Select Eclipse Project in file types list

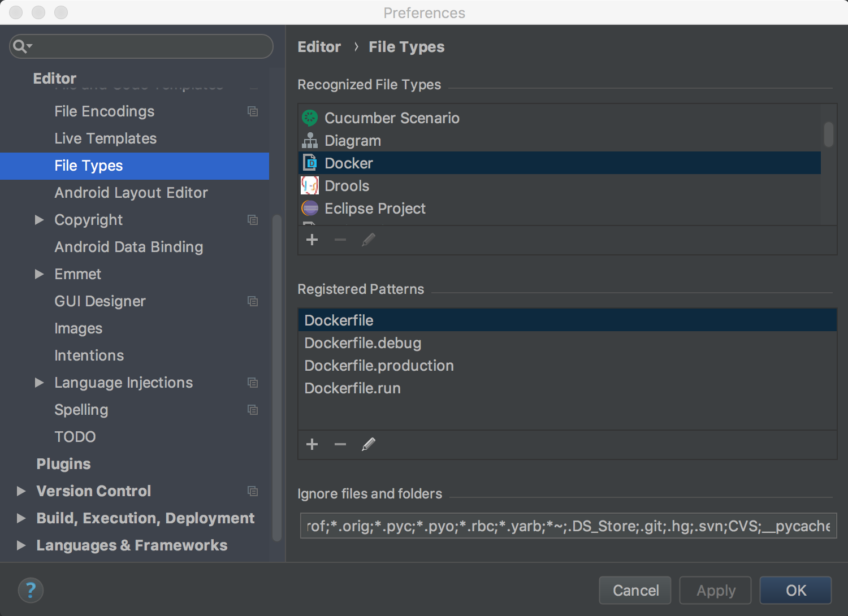pos(560,208)
